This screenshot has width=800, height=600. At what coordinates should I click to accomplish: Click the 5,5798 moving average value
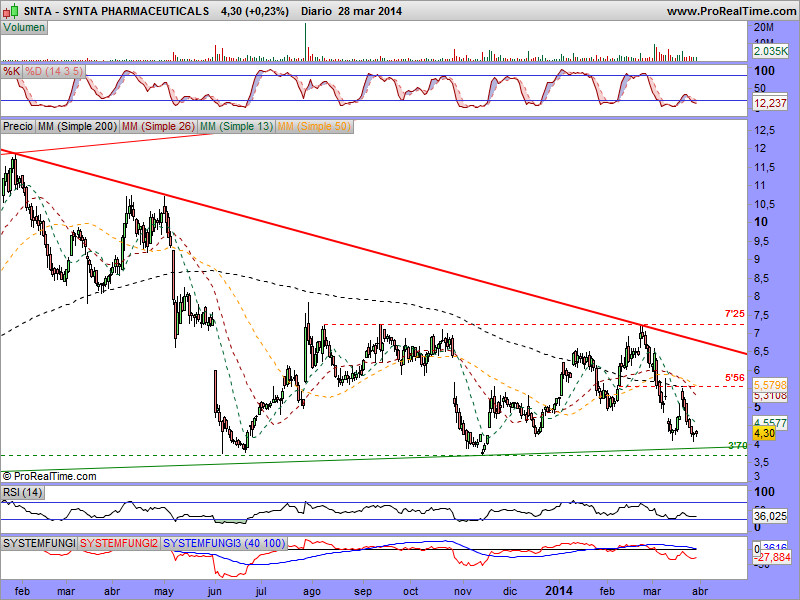tap(770, 385)
